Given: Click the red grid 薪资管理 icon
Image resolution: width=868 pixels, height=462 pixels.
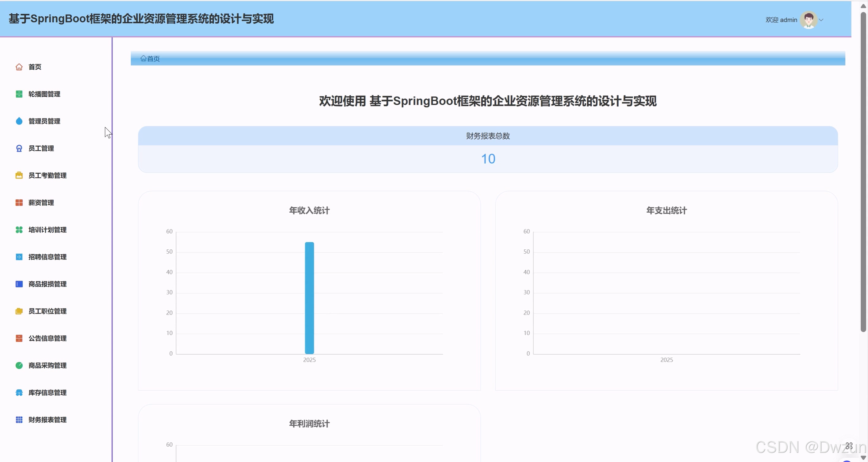Looking at the screenshot, I should [19, 202].
